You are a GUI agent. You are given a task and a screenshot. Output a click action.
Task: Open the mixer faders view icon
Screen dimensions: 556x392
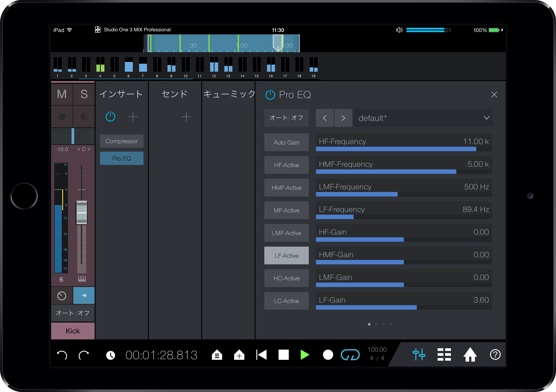(419, 355)
